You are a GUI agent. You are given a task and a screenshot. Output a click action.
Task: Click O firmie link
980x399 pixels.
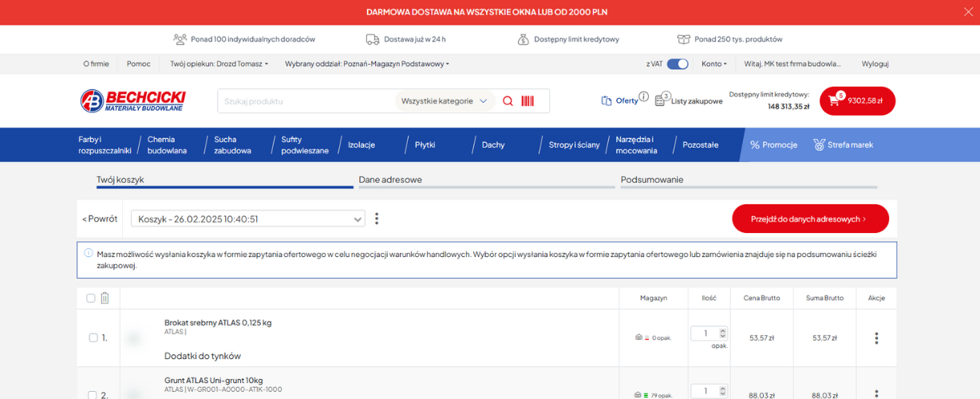pos(96,64)
